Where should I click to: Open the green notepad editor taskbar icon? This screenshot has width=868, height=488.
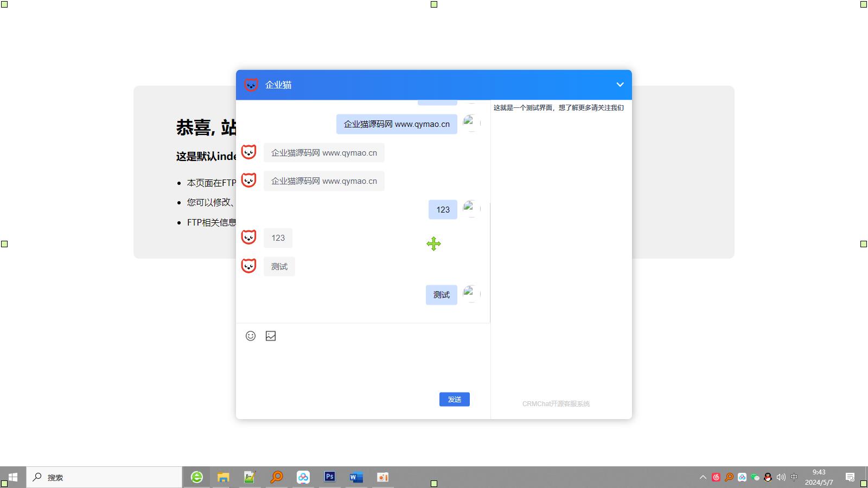[x=250, y=477]
